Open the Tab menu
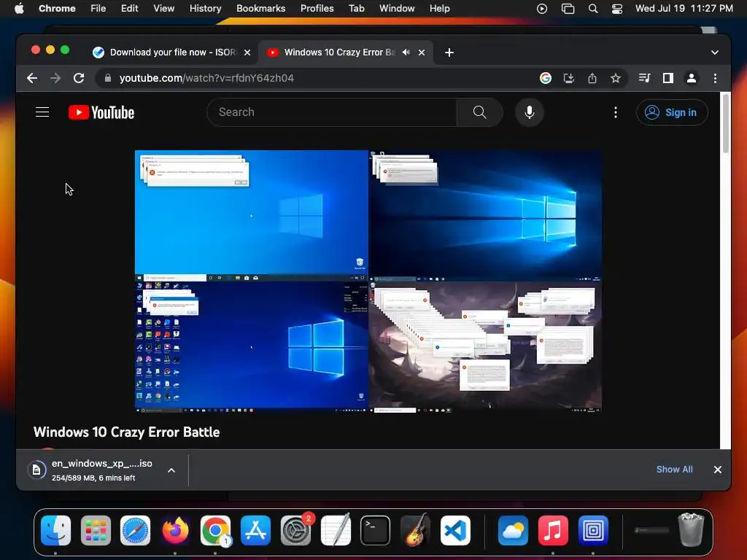 point(356,9)
